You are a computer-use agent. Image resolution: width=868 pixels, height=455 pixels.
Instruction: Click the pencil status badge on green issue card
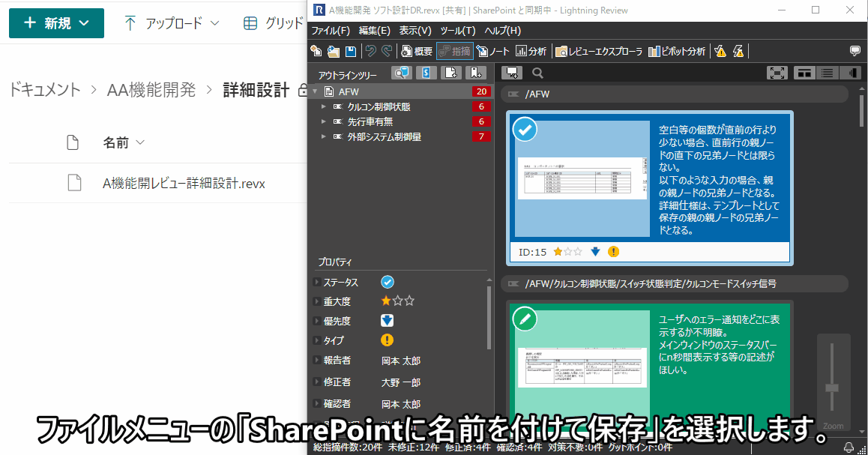(525, 319)
